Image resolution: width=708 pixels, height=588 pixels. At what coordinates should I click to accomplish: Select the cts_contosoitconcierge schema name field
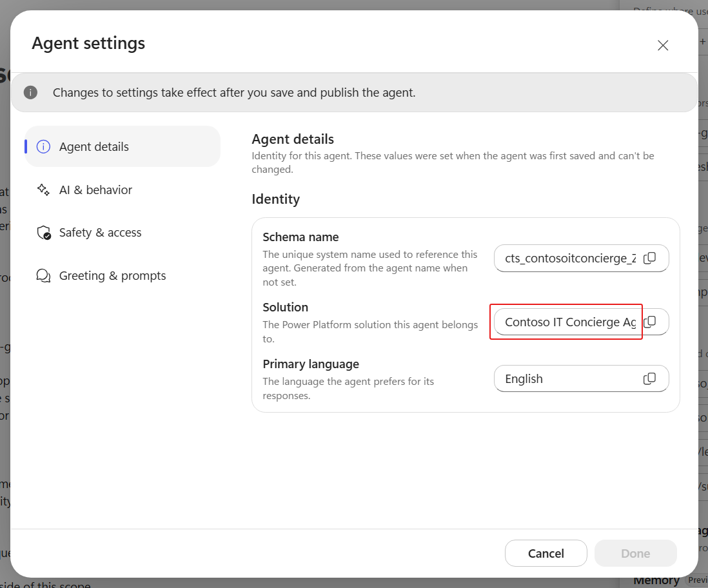(581, 259)
